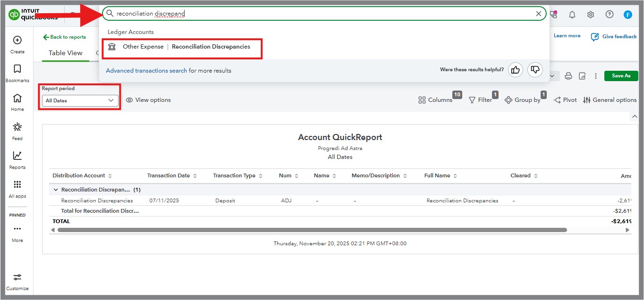Collapse report options panel chevron
644x300 pixels.
tap(635, 117)
